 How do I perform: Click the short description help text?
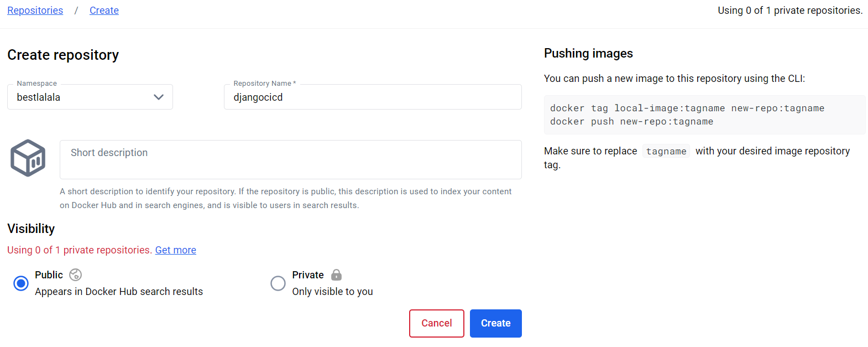[286, 198]
